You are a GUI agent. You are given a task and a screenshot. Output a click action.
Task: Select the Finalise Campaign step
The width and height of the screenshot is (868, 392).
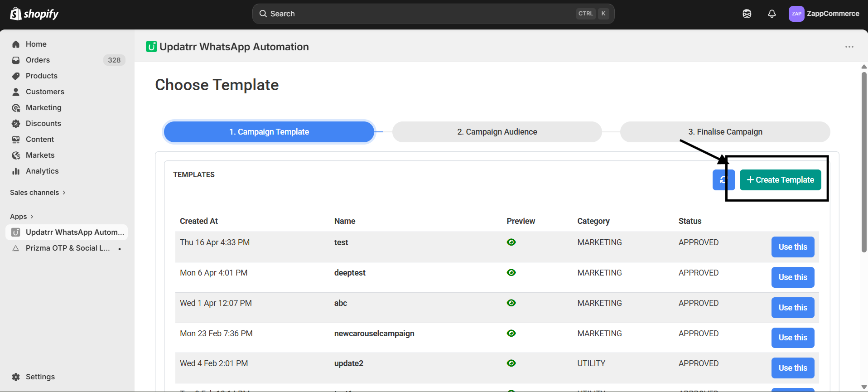725,132
